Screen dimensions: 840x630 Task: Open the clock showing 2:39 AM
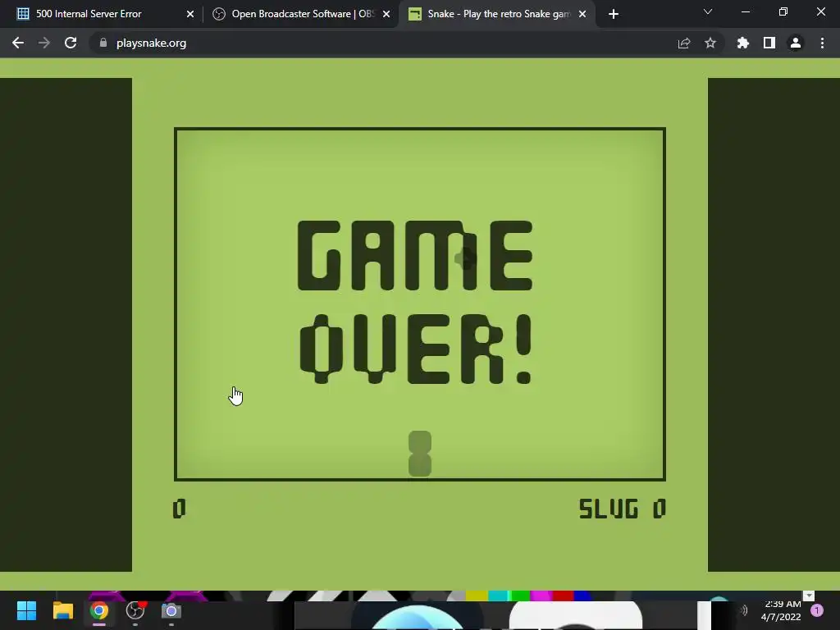point(781,610)
